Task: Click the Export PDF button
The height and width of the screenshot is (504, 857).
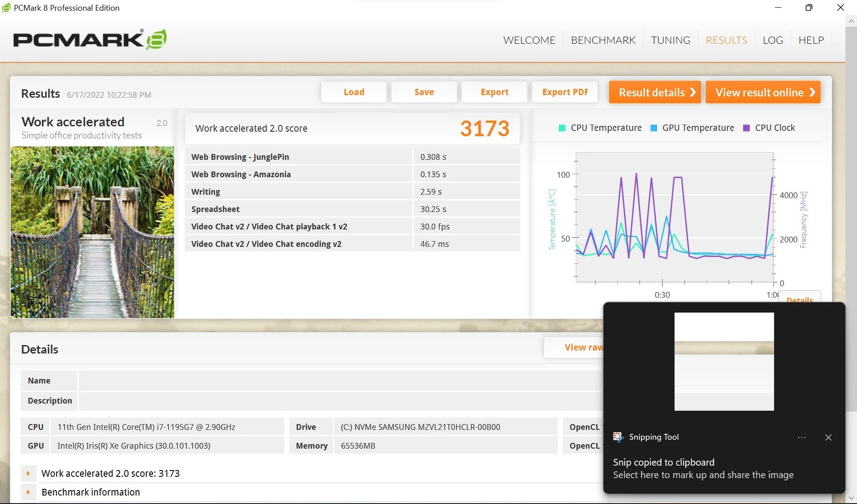Action: pyautogui.click(x=565, y=92)
